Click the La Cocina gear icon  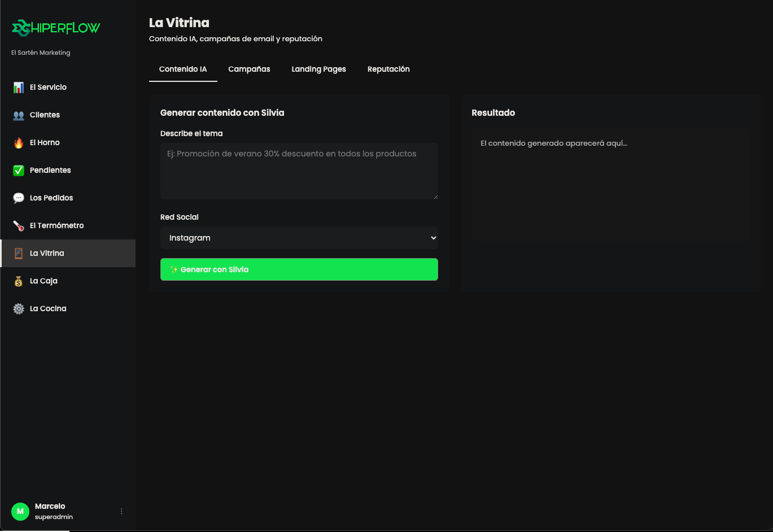point(19,309)
